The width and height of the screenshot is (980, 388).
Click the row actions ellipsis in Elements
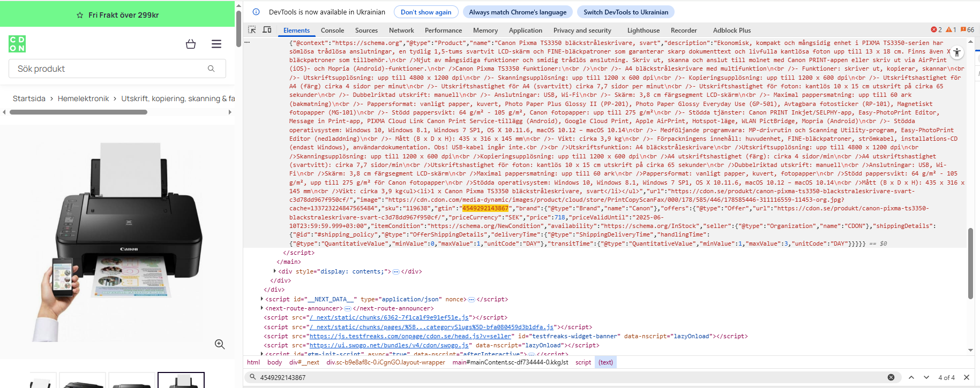point(247,42)
